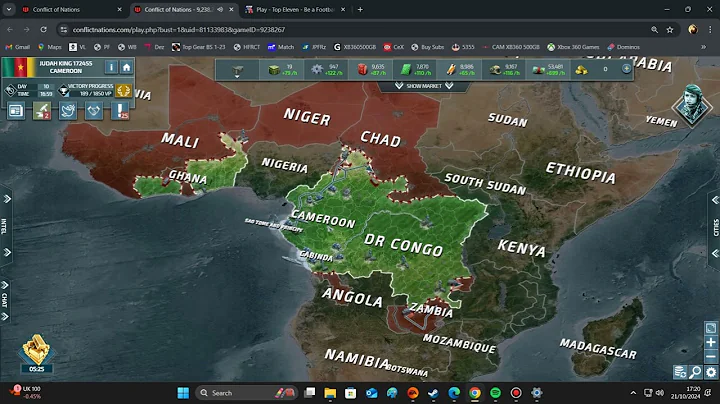Click the supplies crate resource icon
720x404 pixels.
274,70
